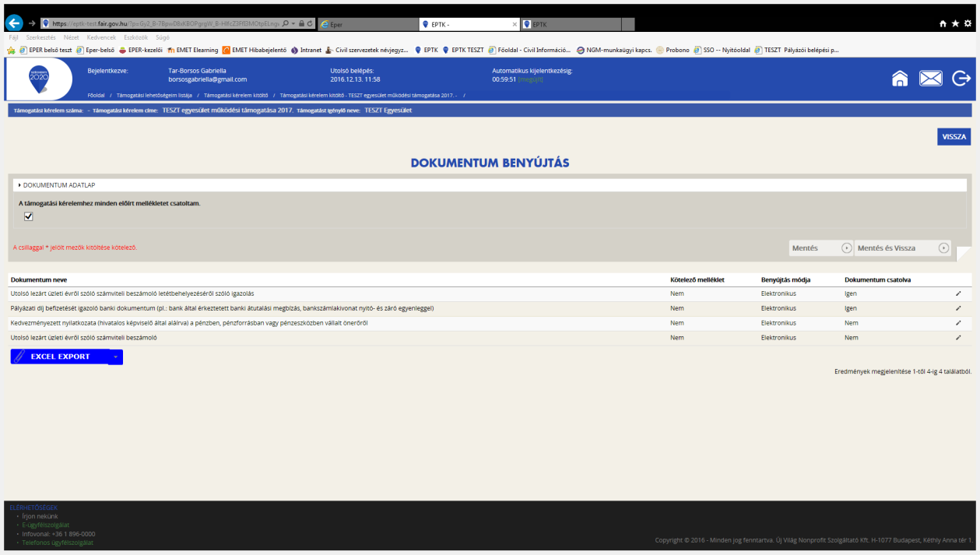The height and width of the screenshot is (555, 980).
Task: Click the address bar search magnifier
Action: (x=286, y=24)
